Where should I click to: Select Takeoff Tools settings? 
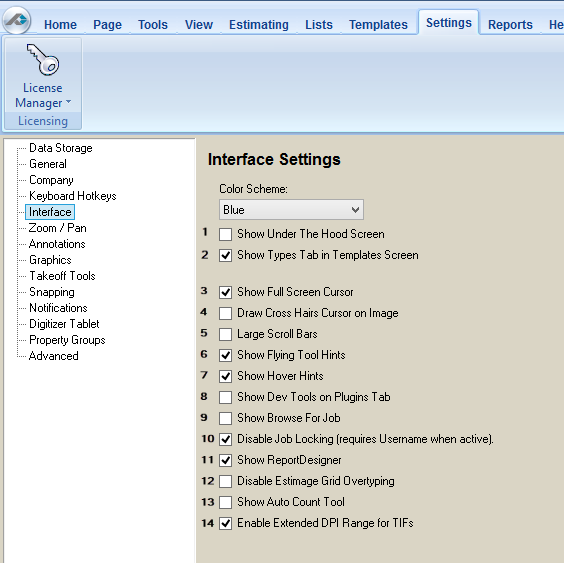62,276
